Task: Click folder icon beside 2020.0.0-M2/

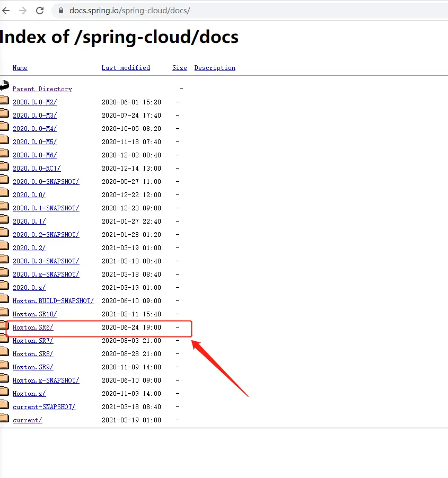Action: pyautogui.click(x=4, y=100)
